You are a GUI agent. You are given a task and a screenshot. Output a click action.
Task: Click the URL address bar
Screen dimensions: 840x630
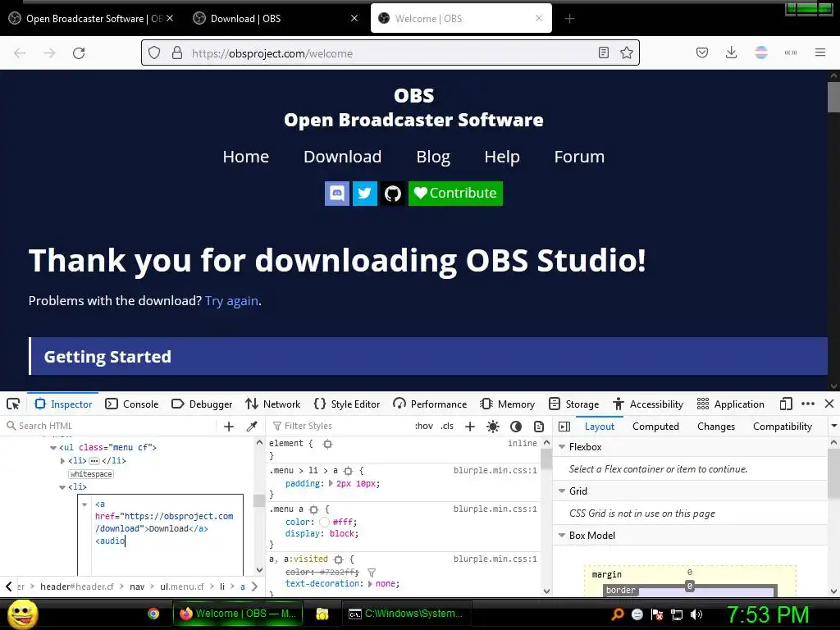[x=390, y=53]
